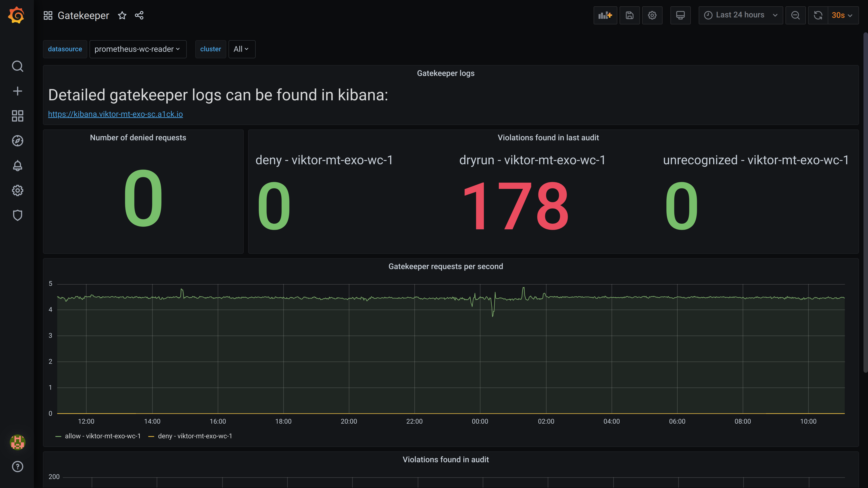868x488 pixels.
Task: Toggle the deny - viktor-mt-exo-wc-1 legend series
Action: click(x=195, y=436)
